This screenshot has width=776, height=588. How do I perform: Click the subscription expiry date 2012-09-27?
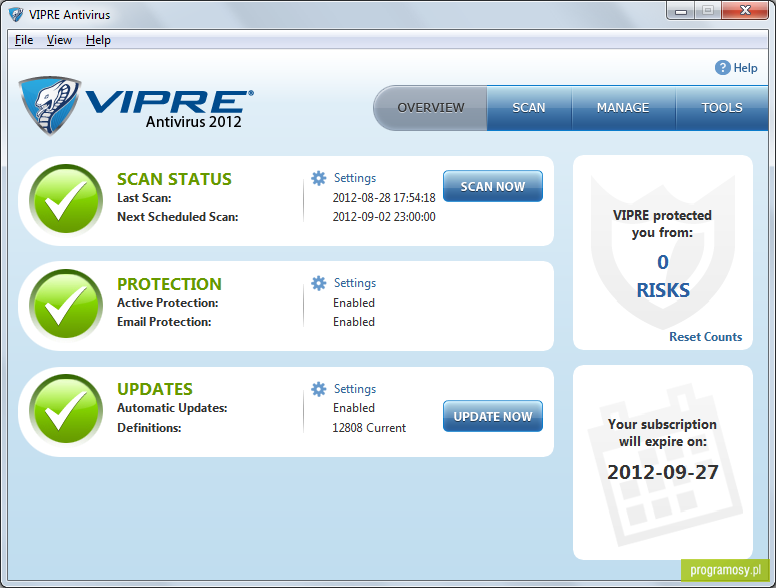[x=663, y=472]
